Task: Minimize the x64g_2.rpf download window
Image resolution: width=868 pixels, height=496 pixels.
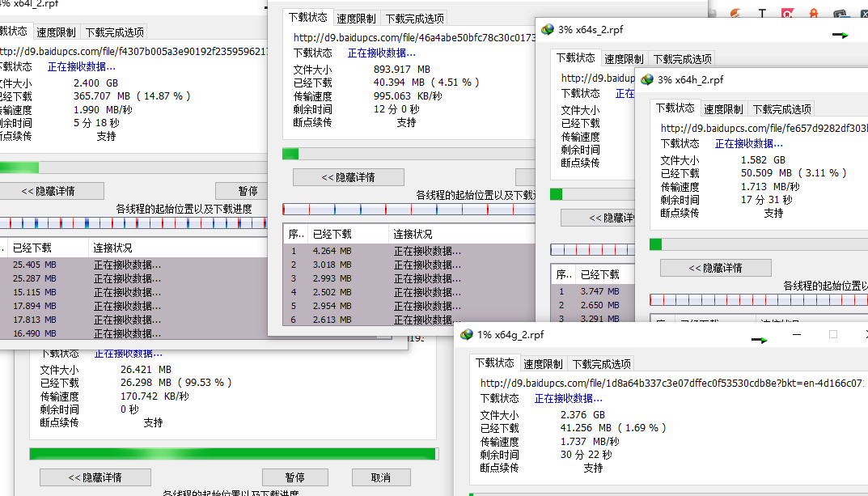Action: [x=797, y=334]
